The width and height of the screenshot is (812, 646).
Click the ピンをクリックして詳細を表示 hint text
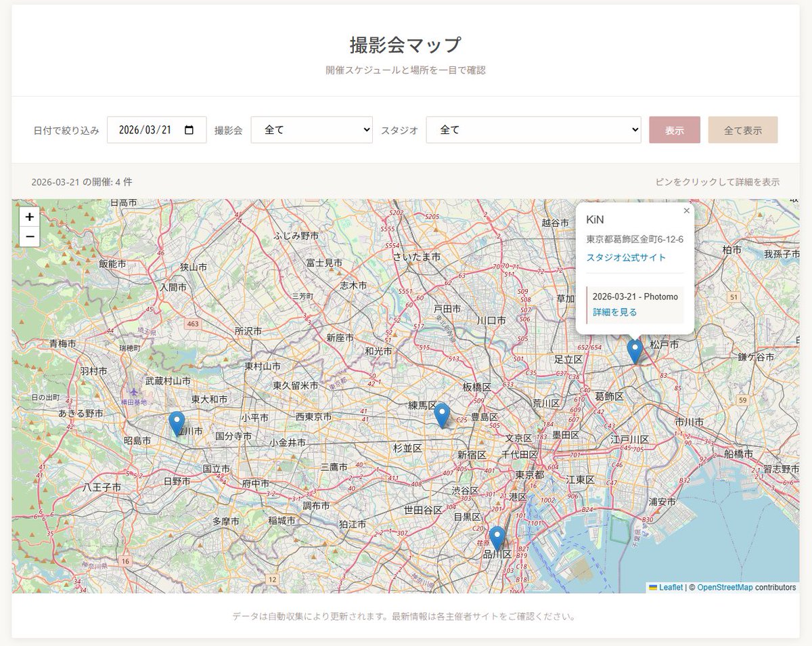[x=717, y=182]
